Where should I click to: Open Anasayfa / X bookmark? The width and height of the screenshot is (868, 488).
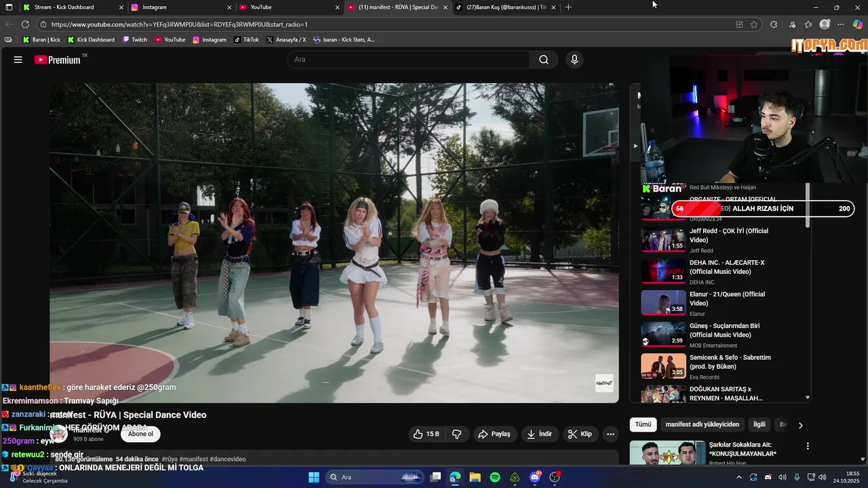286,40
